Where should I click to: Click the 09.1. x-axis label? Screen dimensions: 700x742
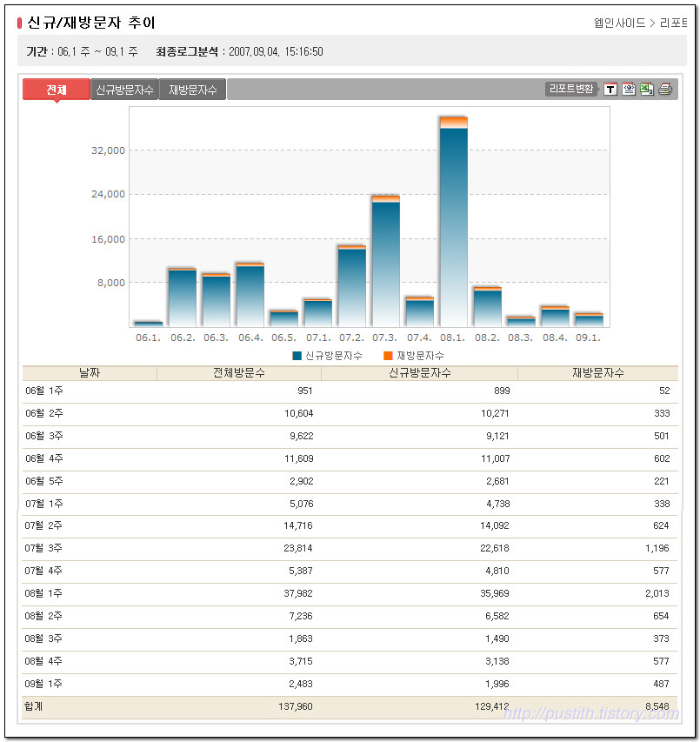[x=589, y=338]
